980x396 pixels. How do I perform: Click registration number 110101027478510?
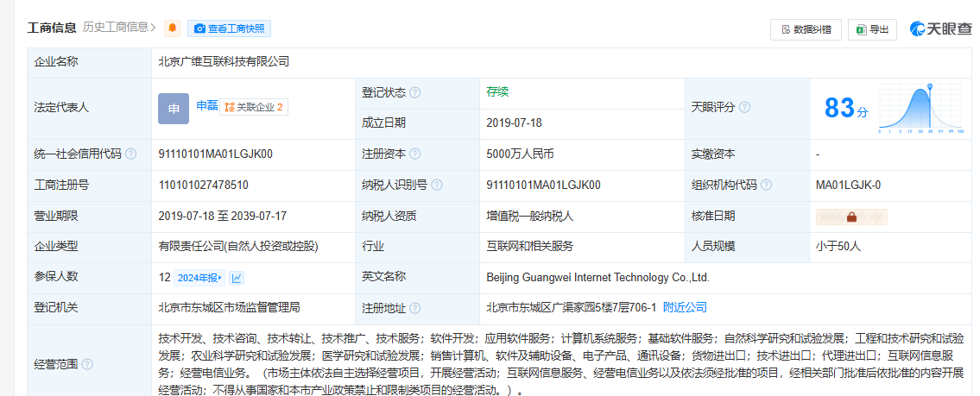click(x=204, y=185)
